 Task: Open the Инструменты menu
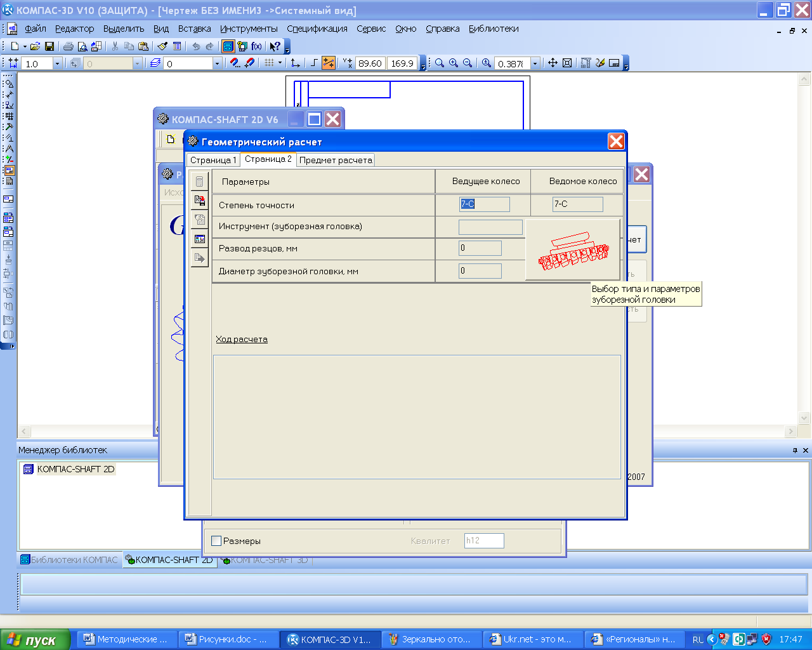(249, 29)
